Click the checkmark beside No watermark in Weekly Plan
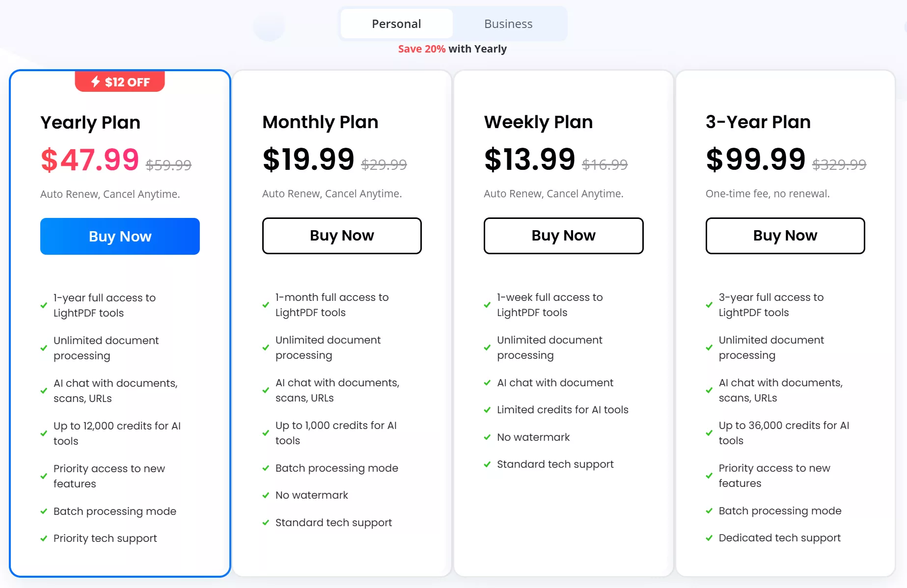The image size is (907, 588). pyautogui.click(x=487, y=437)
